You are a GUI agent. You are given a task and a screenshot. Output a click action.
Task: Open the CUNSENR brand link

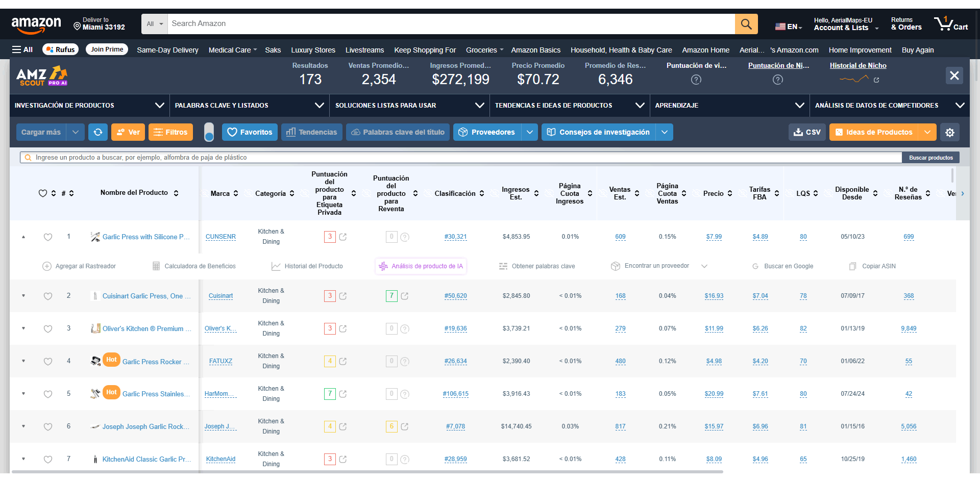click(220, 237)
